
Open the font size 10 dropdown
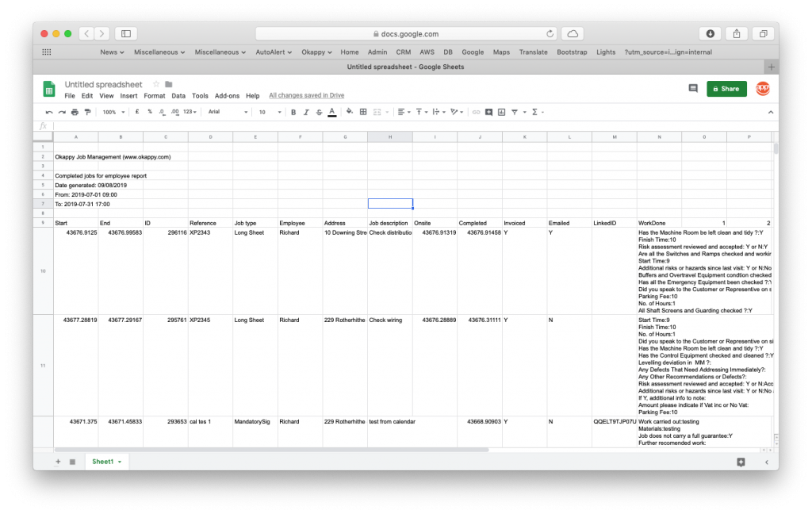point(270,112)
